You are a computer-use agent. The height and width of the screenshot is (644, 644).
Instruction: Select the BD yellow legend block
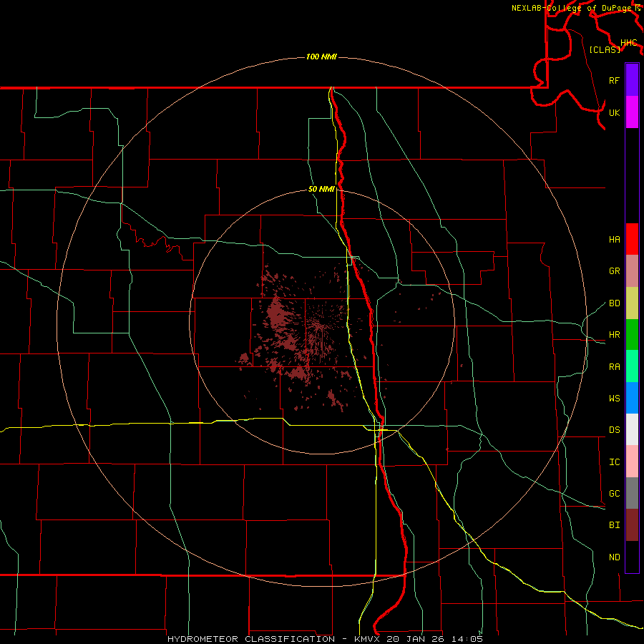pos(632,303)
